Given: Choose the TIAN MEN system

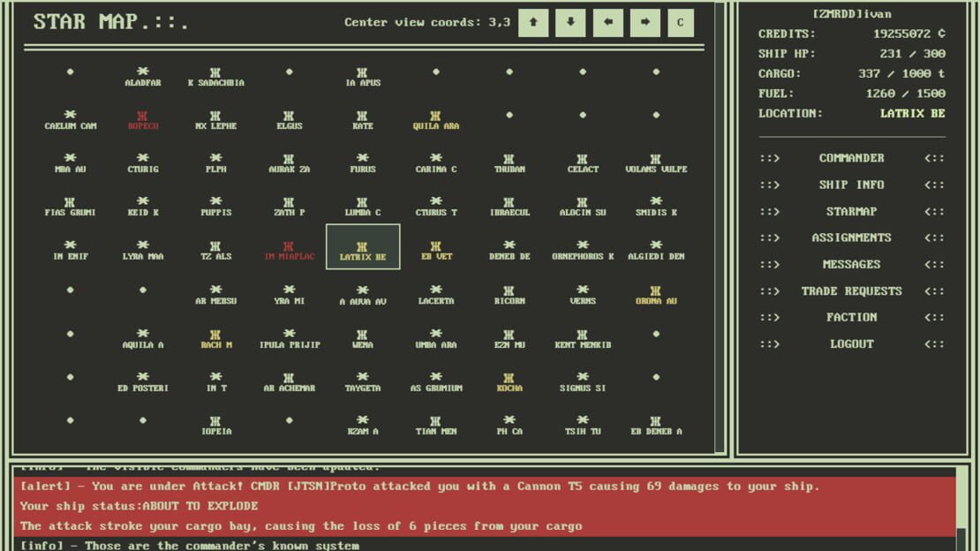Looking at the screenshot, I should point(435,425).
